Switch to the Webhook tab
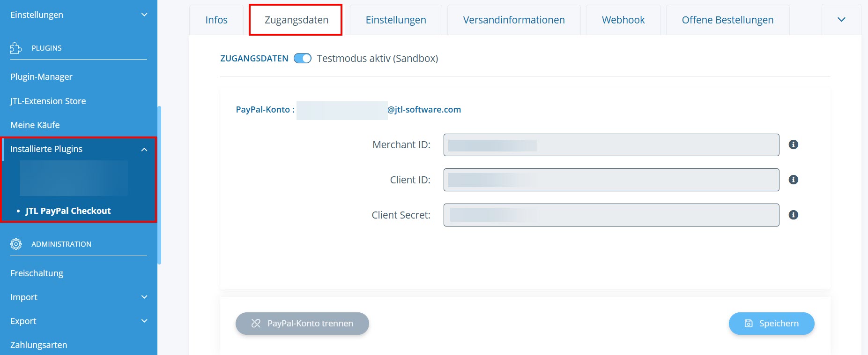 pos(623,20)
